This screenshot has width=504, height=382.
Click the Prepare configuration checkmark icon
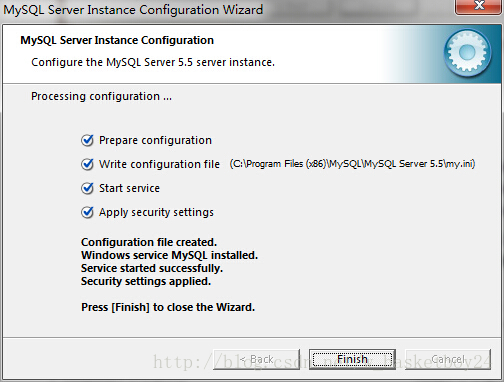87,140
